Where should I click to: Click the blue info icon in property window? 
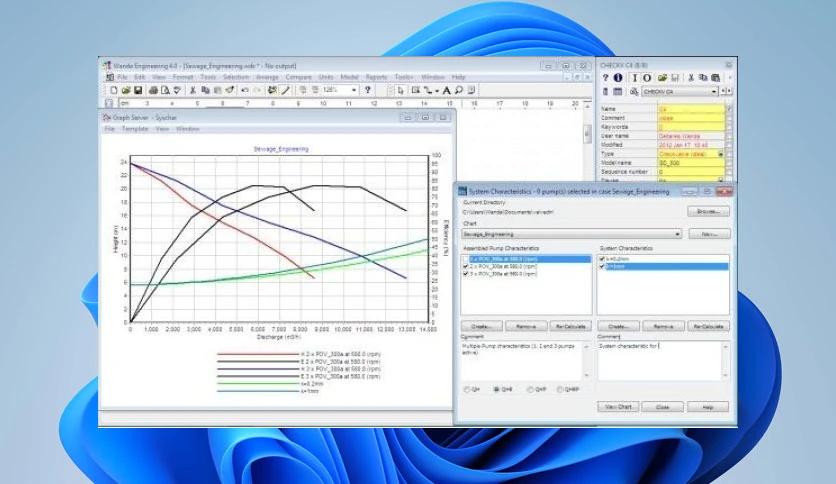pyautogui.click(x=618, y=78)
